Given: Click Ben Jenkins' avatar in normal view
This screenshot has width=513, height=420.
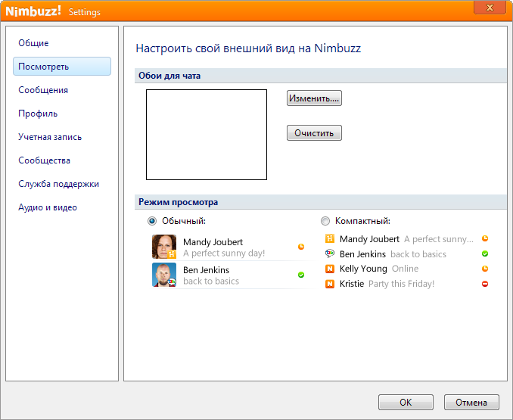Looking at the screenshot, I should pyautogui.click(x=164, y=275).
